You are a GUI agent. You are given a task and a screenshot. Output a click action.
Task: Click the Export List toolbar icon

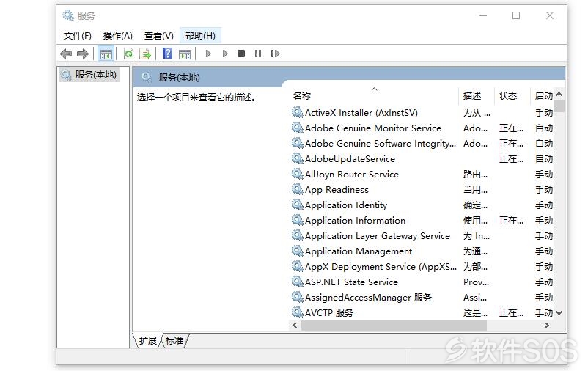(x=145, y=54)
